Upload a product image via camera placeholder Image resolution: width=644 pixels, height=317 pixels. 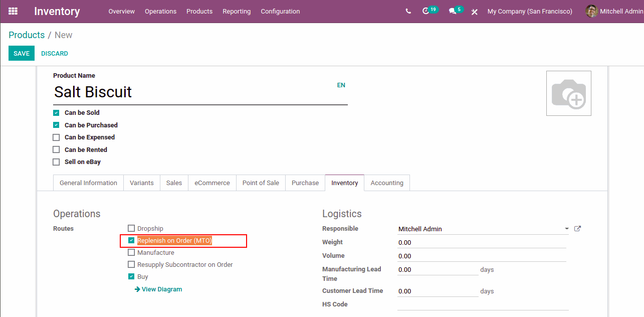tap(568, 93)
